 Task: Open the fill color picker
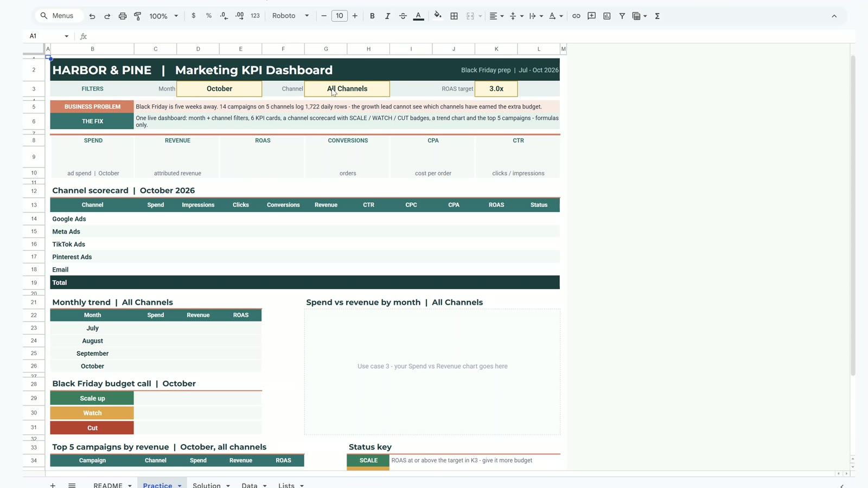[438, 16]
